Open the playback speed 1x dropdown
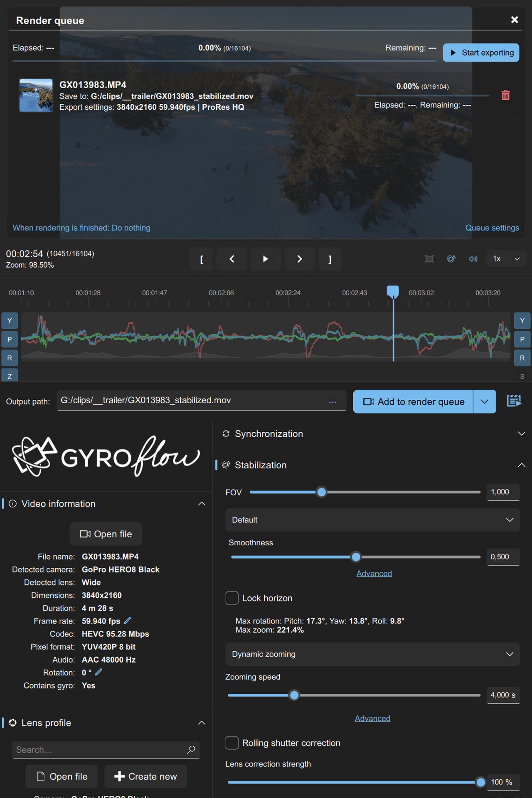This screenshot has height=798, width=532. pyautogui.click(x=506, y=259)
